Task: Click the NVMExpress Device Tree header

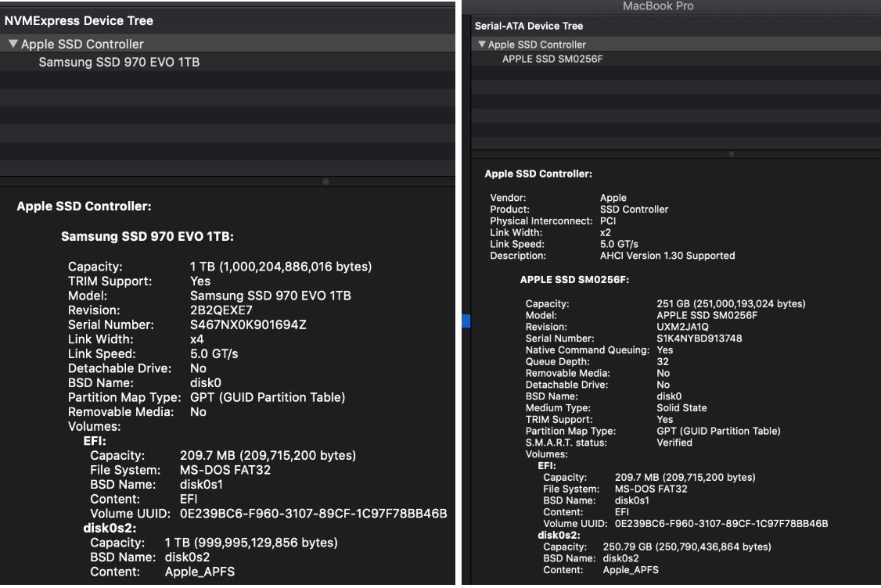Action: point(79,21)
